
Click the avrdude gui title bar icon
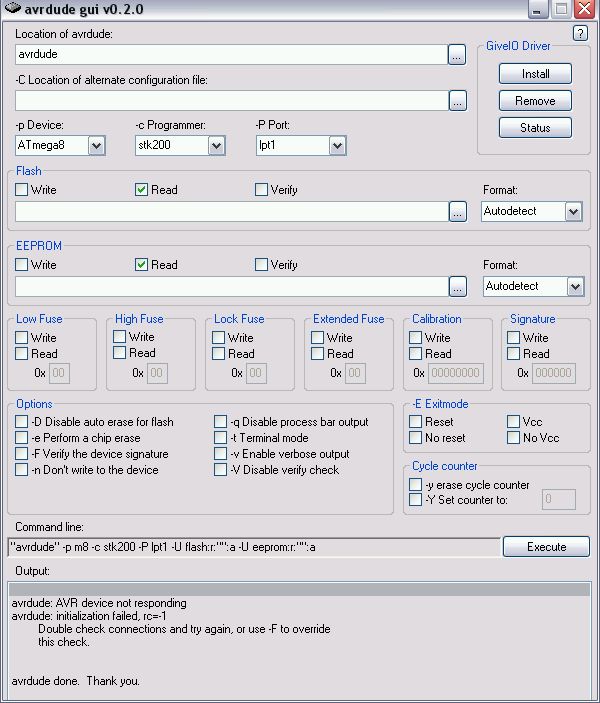[13, 8]
